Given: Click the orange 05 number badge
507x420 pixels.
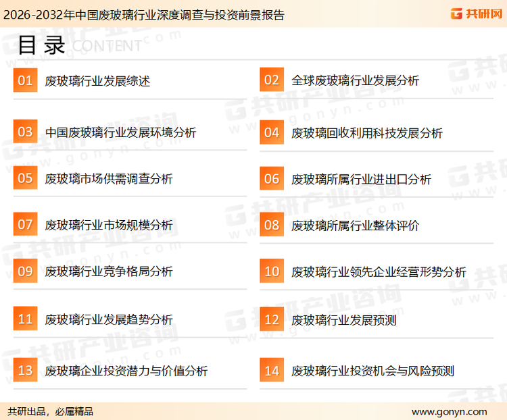Looking at the screenshot, I should click(25, 178).
